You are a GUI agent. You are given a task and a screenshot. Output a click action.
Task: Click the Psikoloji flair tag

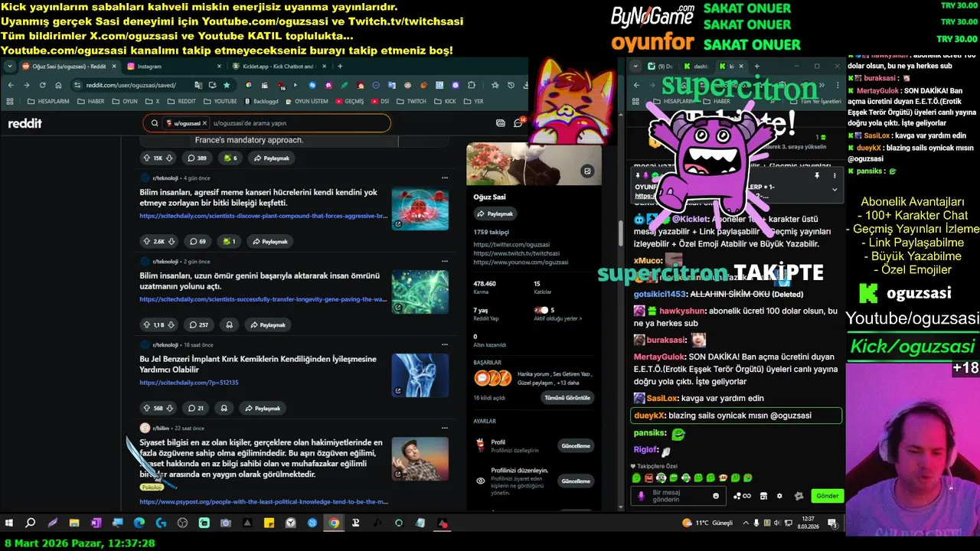point(152,487)
